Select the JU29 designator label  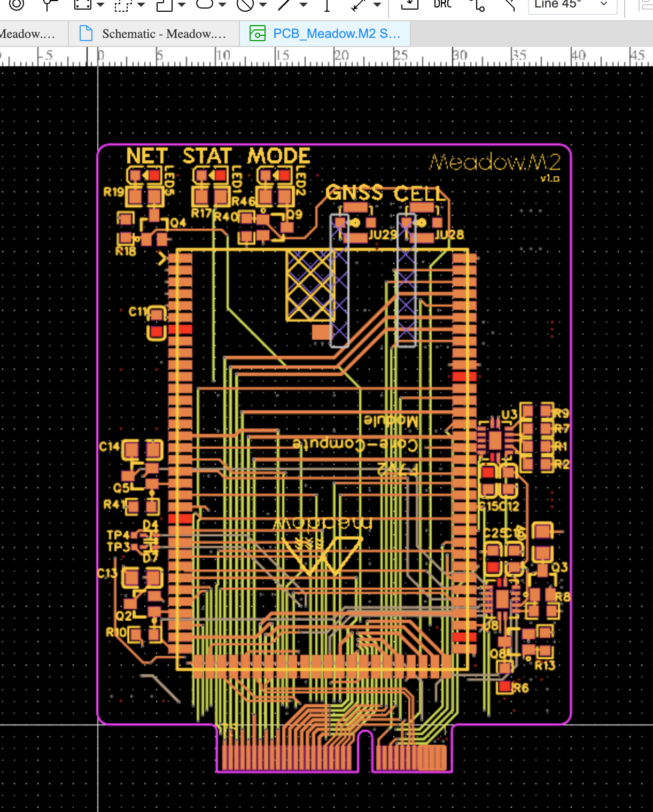[383, 235]
